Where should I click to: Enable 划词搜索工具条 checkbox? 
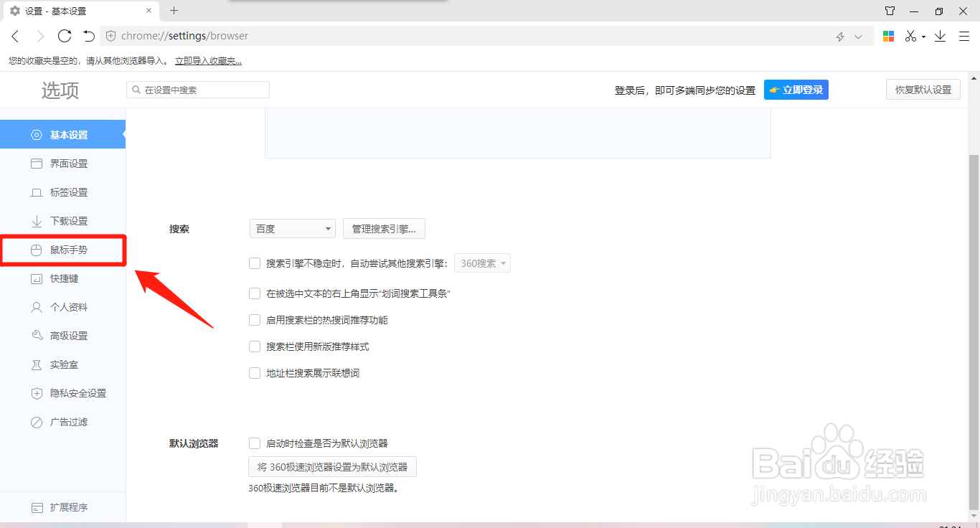tap(255, 293)
